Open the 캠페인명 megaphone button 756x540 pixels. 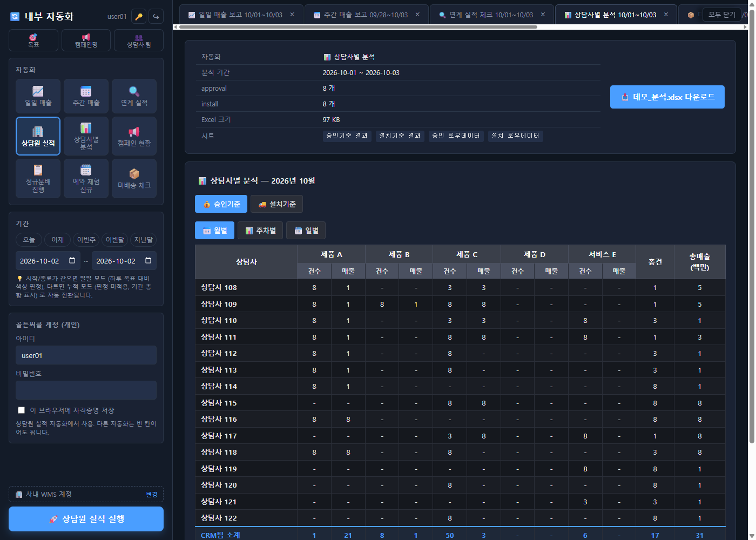(86, 40)
